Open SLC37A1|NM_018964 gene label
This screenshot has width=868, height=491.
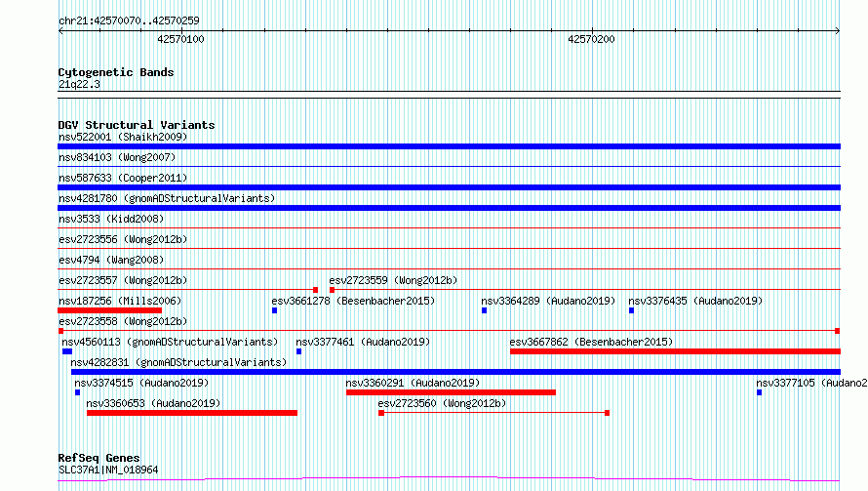coord(108,470)
